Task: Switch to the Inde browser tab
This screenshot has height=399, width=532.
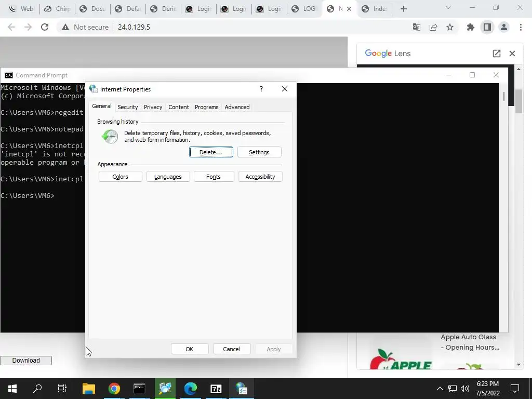Action: point(375,9)
